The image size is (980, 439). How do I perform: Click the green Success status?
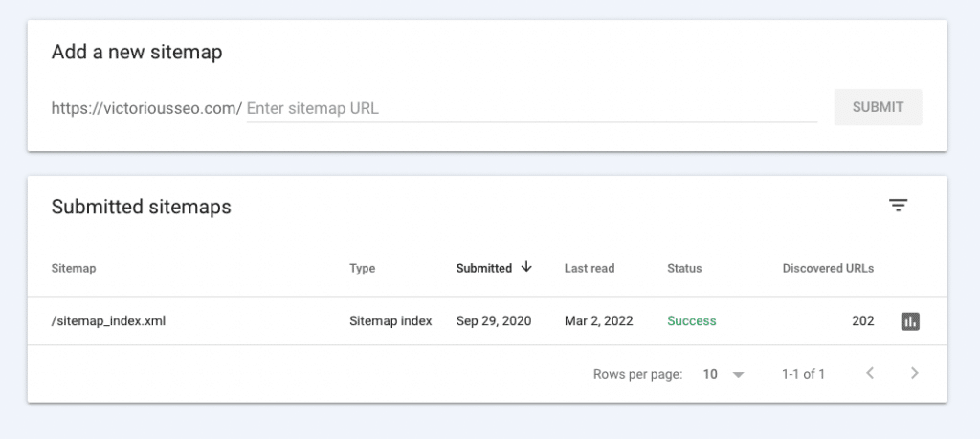[691, 321]
